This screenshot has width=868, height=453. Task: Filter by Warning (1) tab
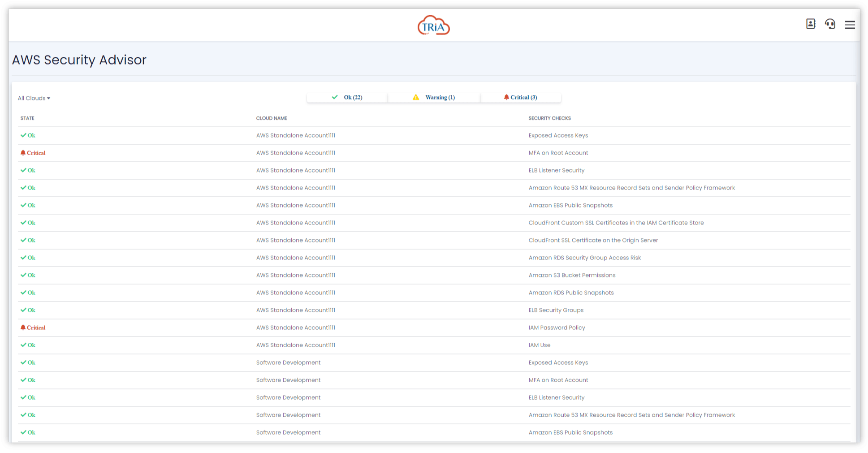[x=434, y=97]
